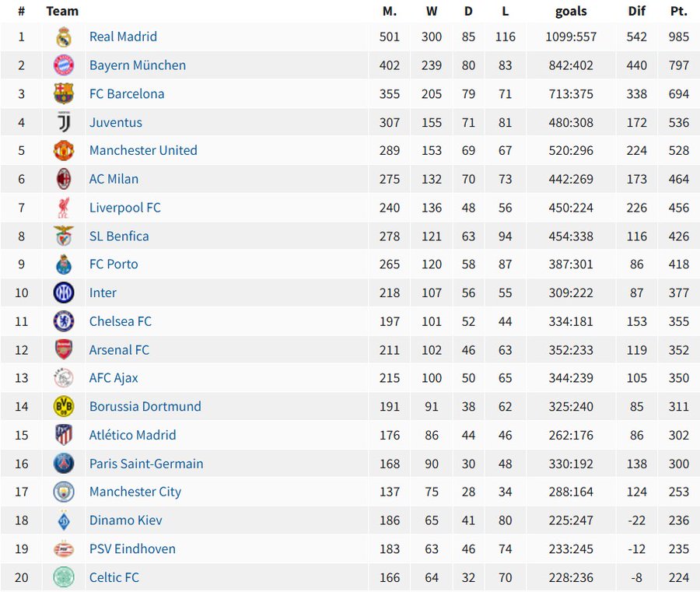Click the Celtic FC crest icon
This screenshot has height=592, width=700.
tap(64, 577)
